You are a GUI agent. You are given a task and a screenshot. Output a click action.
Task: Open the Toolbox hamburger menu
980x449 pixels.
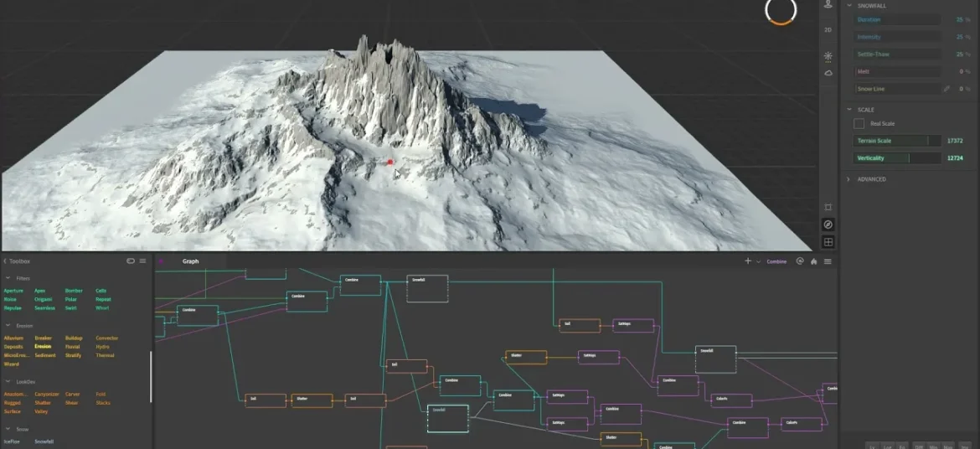[x=142, y=261]
